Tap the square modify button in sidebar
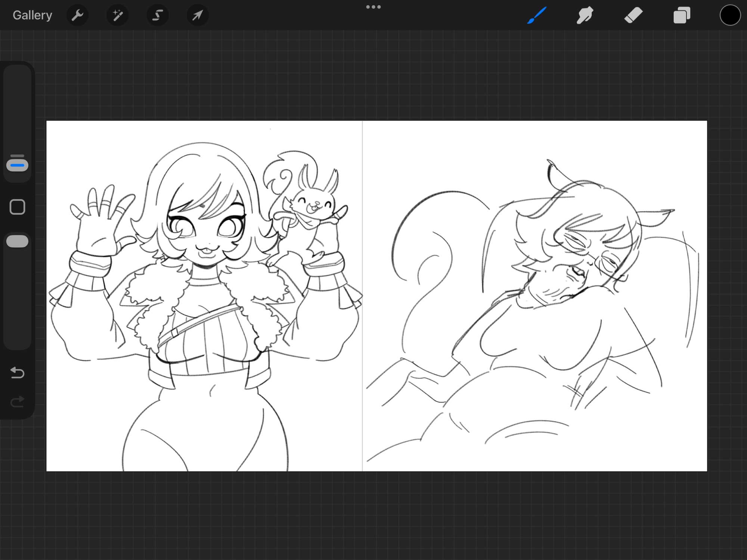The height and width of the screenshot is (560, 747). tap(17, 207)
